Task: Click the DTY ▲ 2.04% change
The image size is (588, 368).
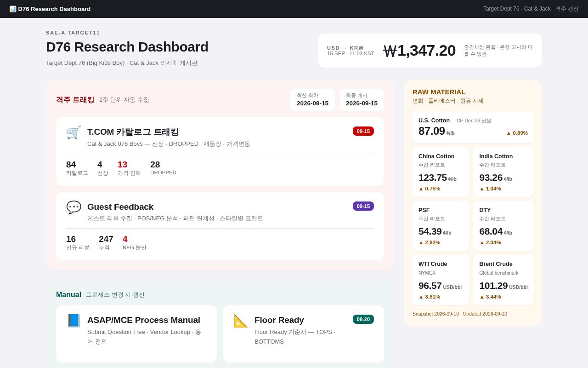Action: (x=490, y=242)
